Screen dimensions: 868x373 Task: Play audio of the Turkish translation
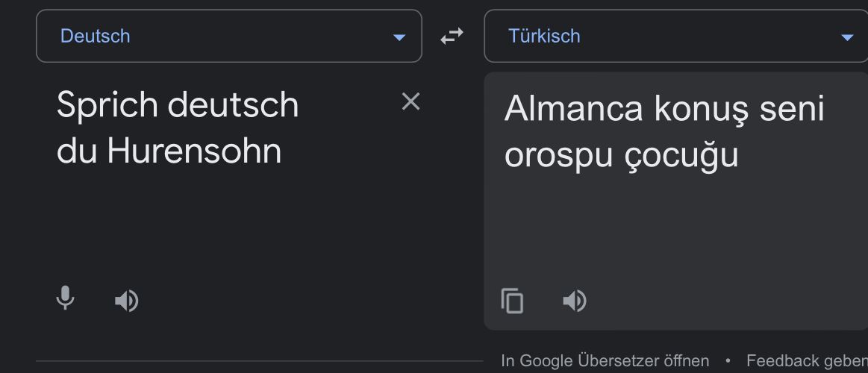[x=574, y=301]
